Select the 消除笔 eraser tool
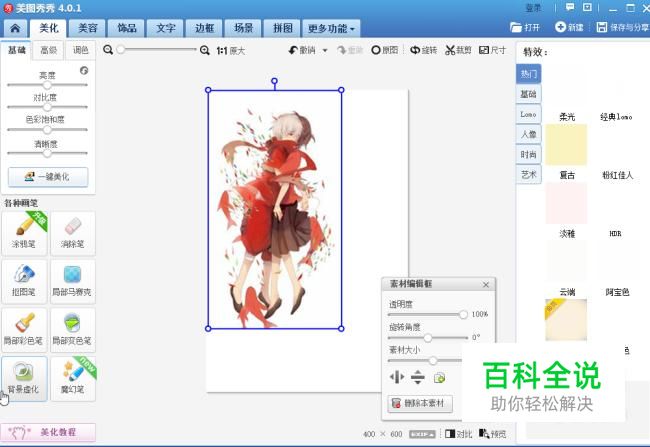This screenshot has height=447, width=650. click(x=73, y=233)
